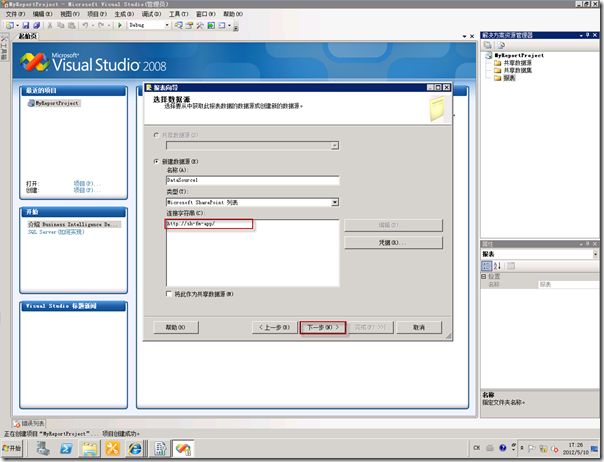Viewport: 604px width, 462px height.
Task: Click the Cut scissors toolbar icon
Action: point(50,25)
